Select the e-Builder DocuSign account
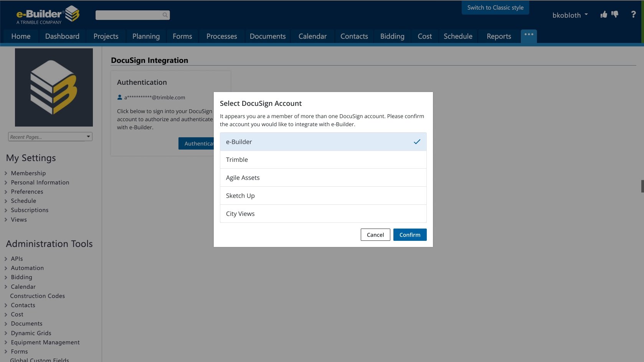644x362 pixels. (323, 142)
